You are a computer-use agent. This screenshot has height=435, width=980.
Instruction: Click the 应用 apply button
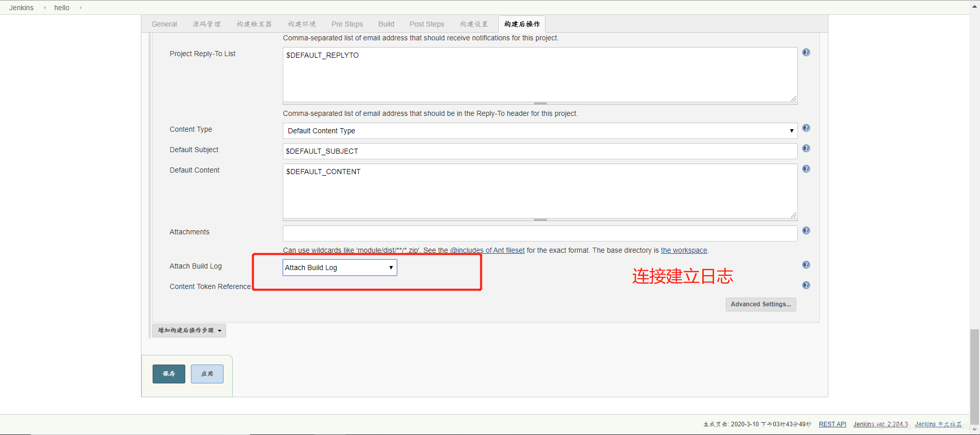pos(207,374)
